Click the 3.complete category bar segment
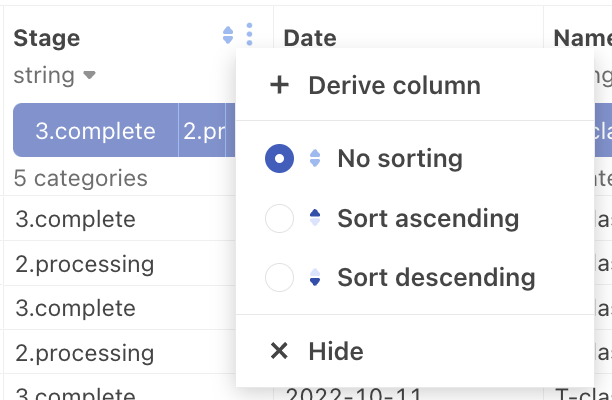The width and height of the screenshot is (612, 400). (96, 131)
